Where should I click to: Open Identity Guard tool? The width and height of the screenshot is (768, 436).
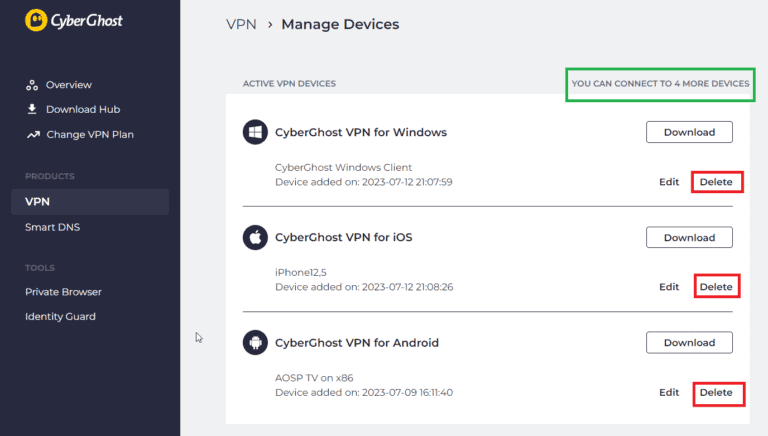coord(60,317)
